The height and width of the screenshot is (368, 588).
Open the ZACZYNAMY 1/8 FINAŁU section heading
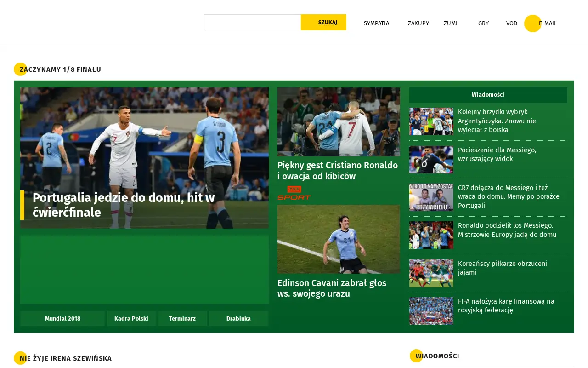point(60,69)
